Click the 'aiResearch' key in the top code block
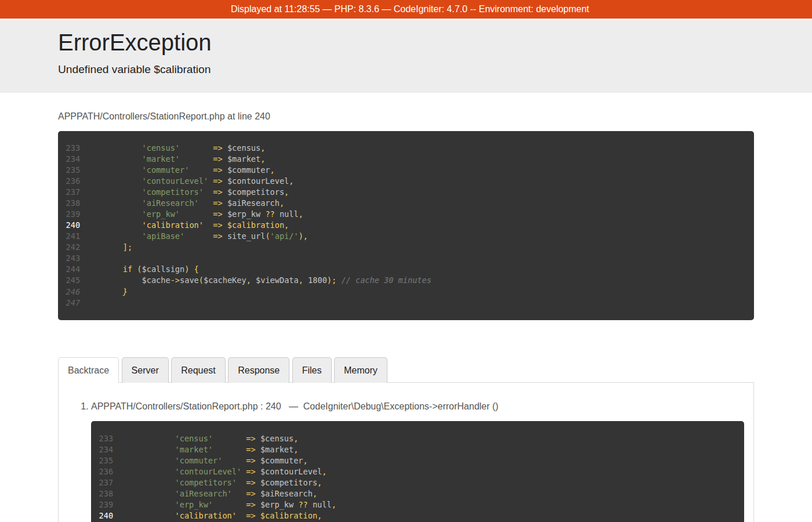Viewport: 812px width, 522px height. [171, 203]
